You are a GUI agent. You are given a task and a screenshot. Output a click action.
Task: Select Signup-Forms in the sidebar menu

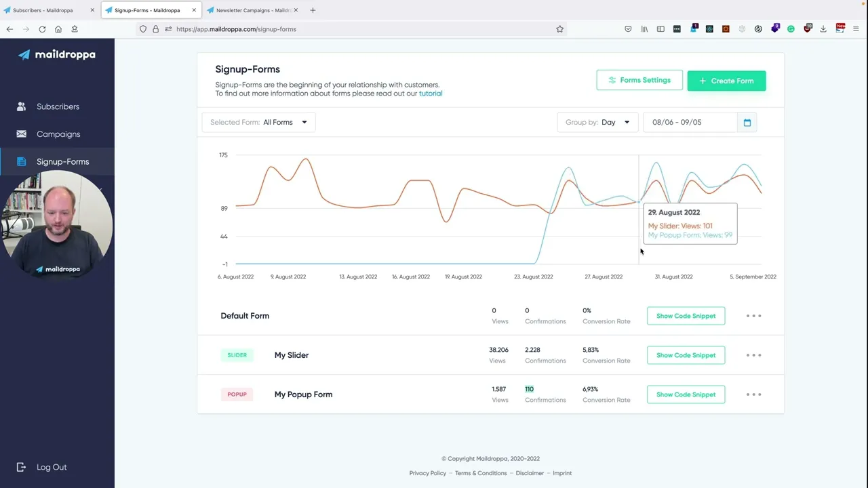point(62,162)
